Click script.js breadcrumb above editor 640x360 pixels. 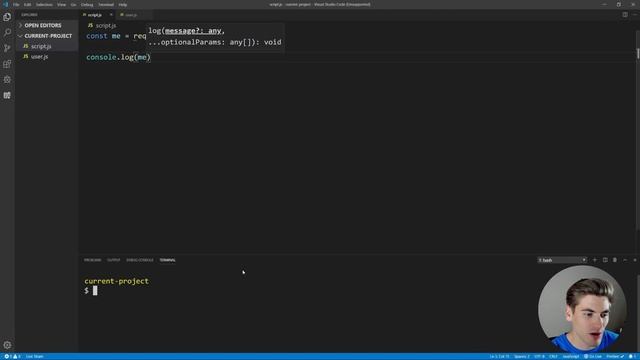coord(102,25)
